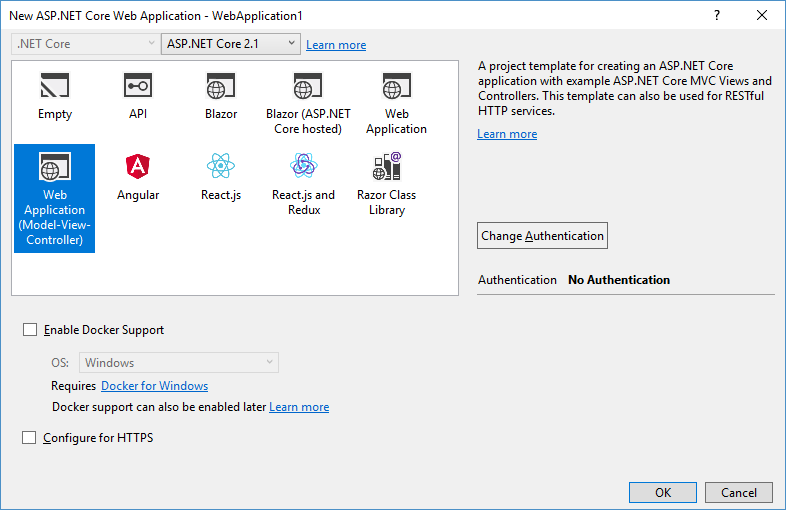The height and width of the screenshot is (510, 786).
Task: Select the Empty project template icon
Action: coord(55,86)
